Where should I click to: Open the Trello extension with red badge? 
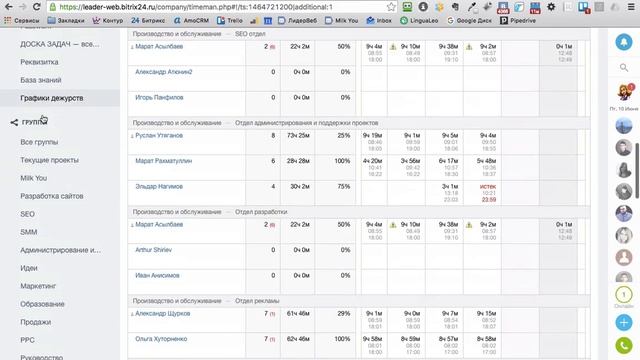(584, 7)
